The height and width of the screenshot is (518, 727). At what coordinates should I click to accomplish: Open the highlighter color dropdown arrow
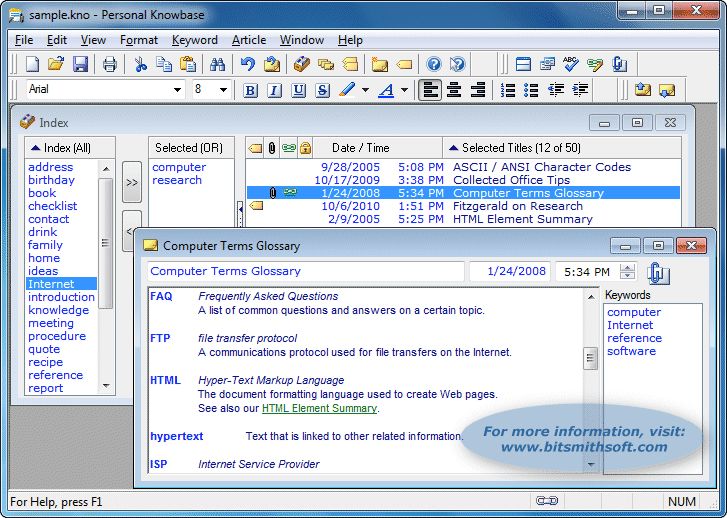click(365, 90)
